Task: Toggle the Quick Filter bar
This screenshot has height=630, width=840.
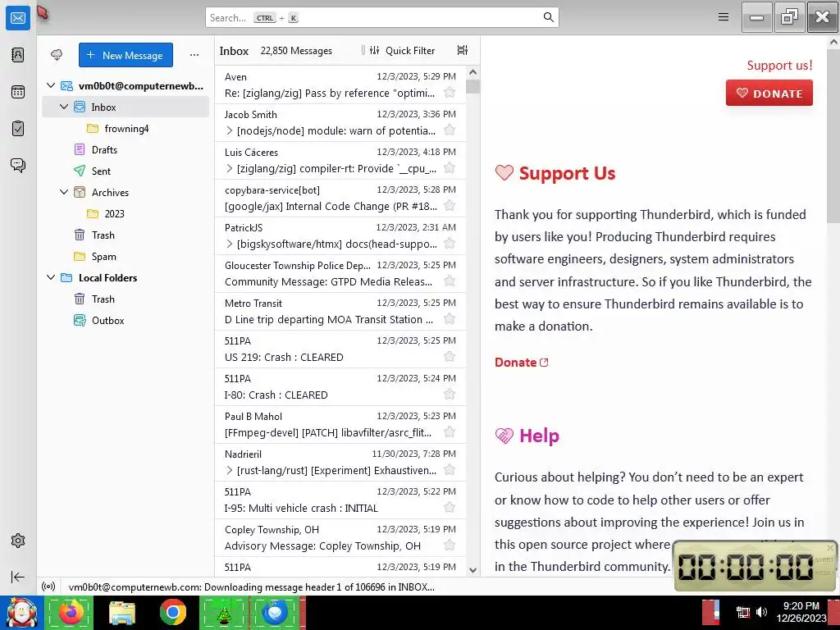Action: coord(403,50)
